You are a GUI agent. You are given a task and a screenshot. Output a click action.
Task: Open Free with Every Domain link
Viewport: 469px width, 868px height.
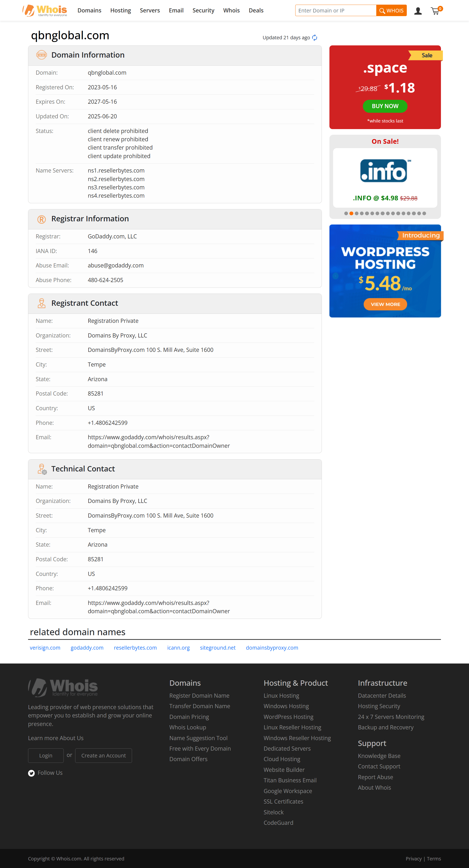click(x=200, y=748)
